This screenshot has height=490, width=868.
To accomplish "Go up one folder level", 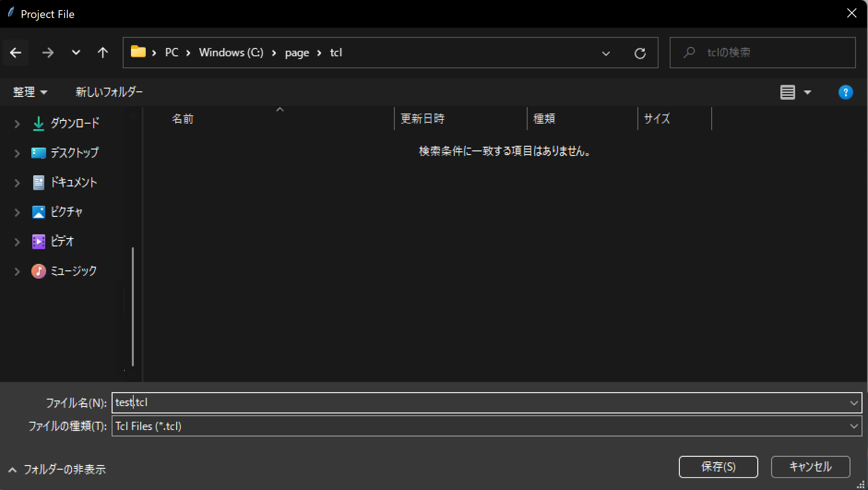I will 103,53.
